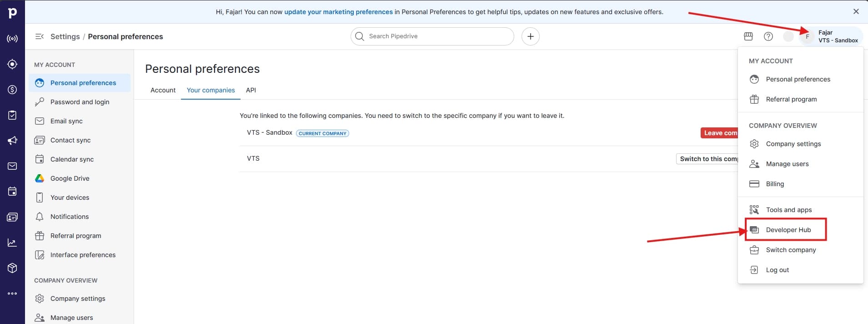
Task: Open Contact sync settings
Action: click(x=80, y=140)
